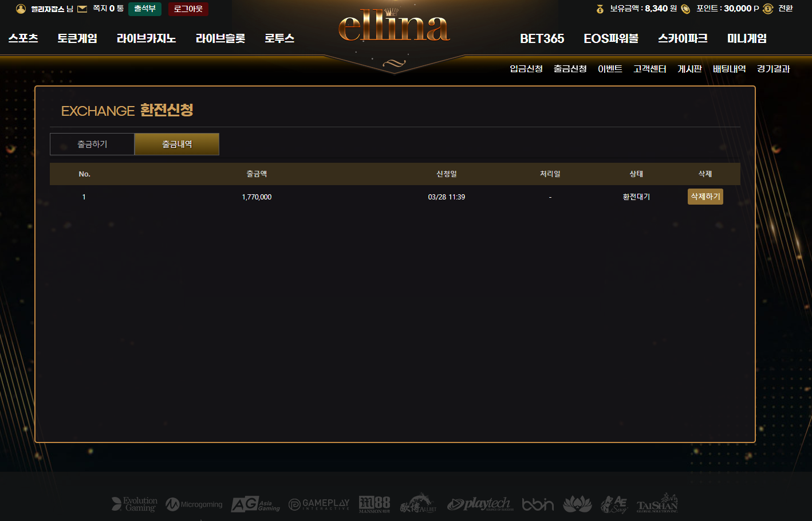812x521 pixels.
Task: Open the 입금신청 link
Action: (526, 69)
